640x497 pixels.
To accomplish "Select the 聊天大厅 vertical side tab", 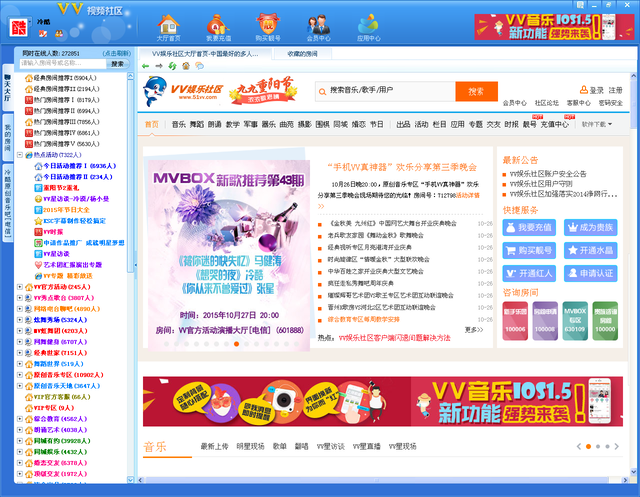I will pos(7,90).
